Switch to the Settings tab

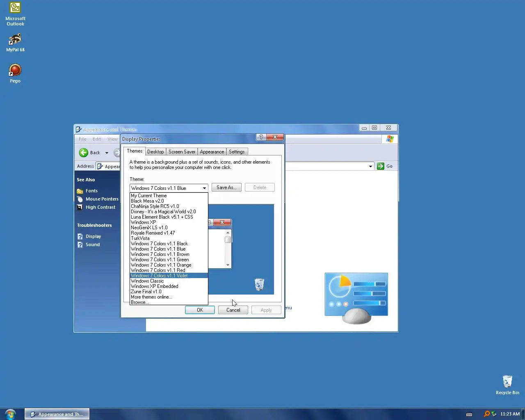coord(237,152)
